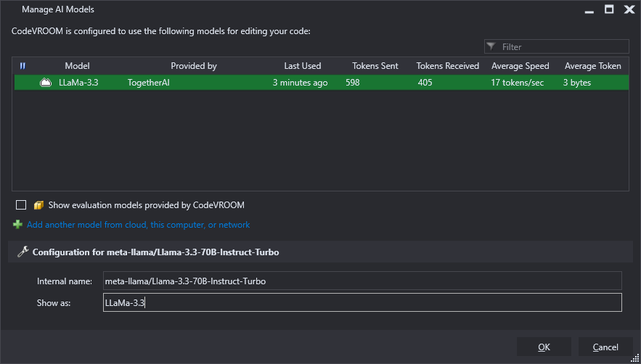
Task: Open Add another model link
Action: click(138, 225)
